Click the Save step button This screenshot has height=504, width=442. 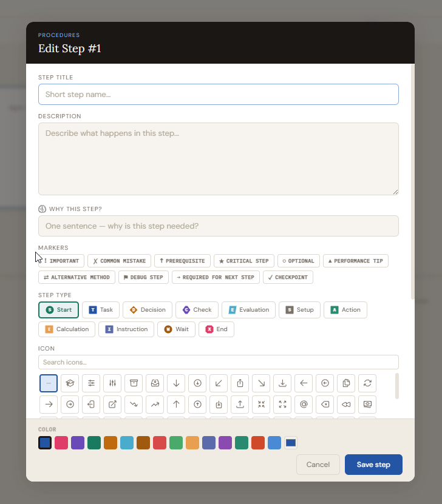(x=373, y=465)
